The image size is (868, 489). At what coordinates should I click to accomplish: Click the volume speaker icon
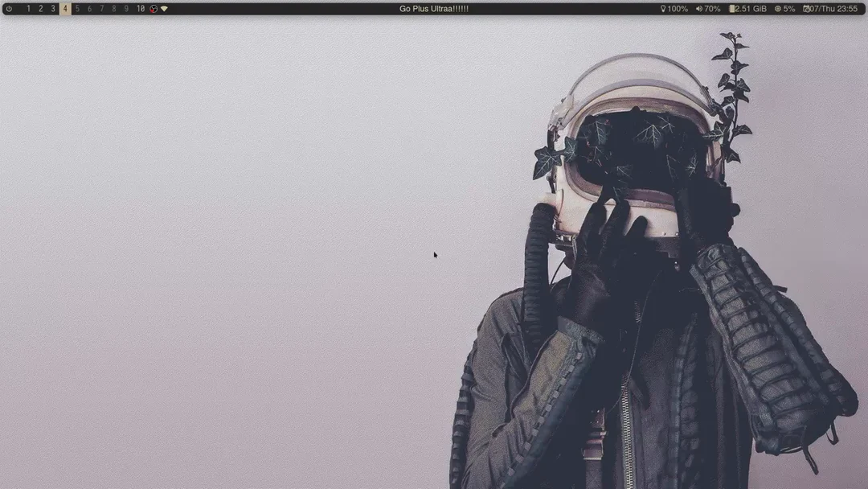(698, 8)
